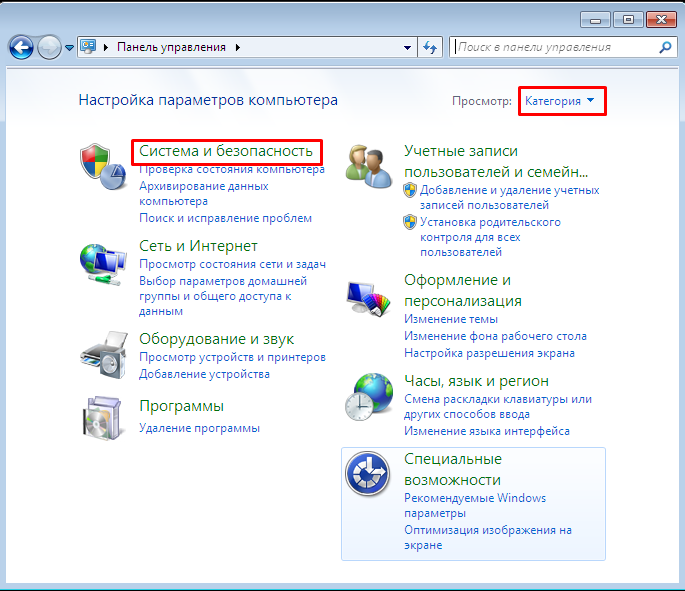Open Проверка состояния компьютера link
Screen dimensions: 685x591
tap(232, 169)
